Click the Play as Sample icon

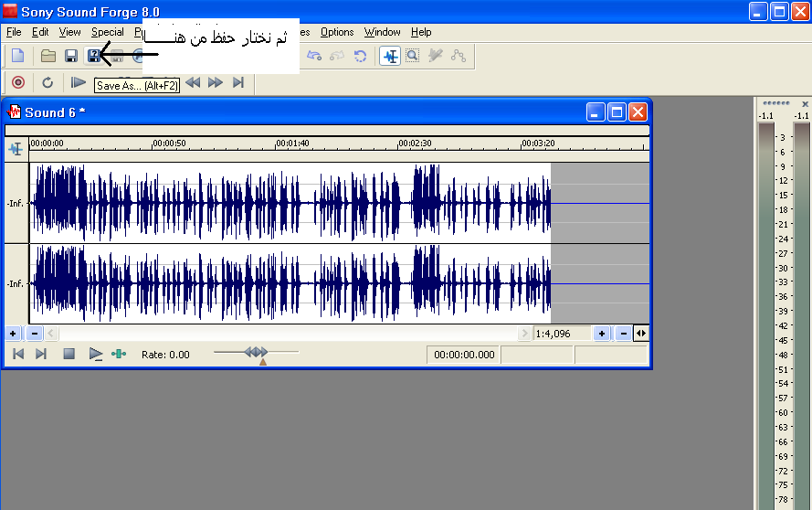coord(119,354)
